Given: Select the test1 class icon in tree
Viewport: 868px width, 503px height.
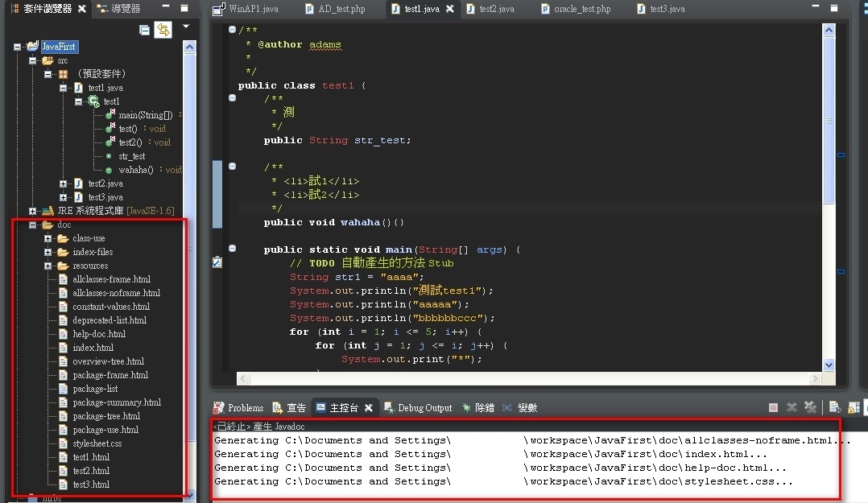Looking at the screenshot, I should pyautogui.click(x=93, y=101).
